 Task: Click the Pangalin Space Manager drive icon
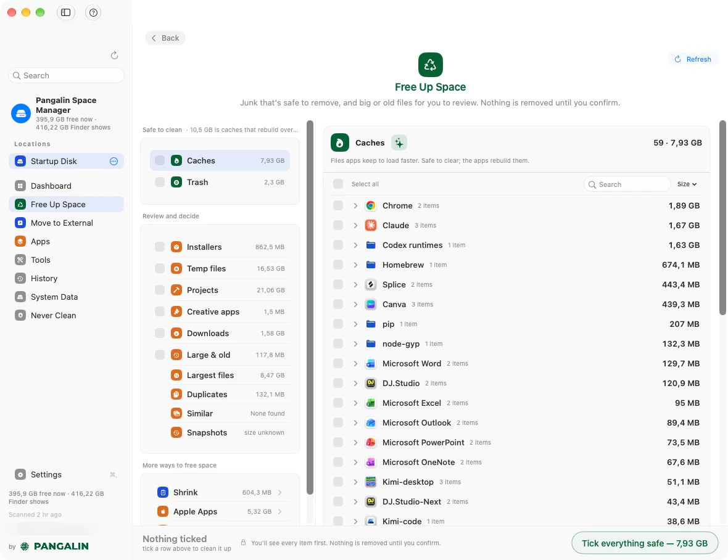point(21,113)
